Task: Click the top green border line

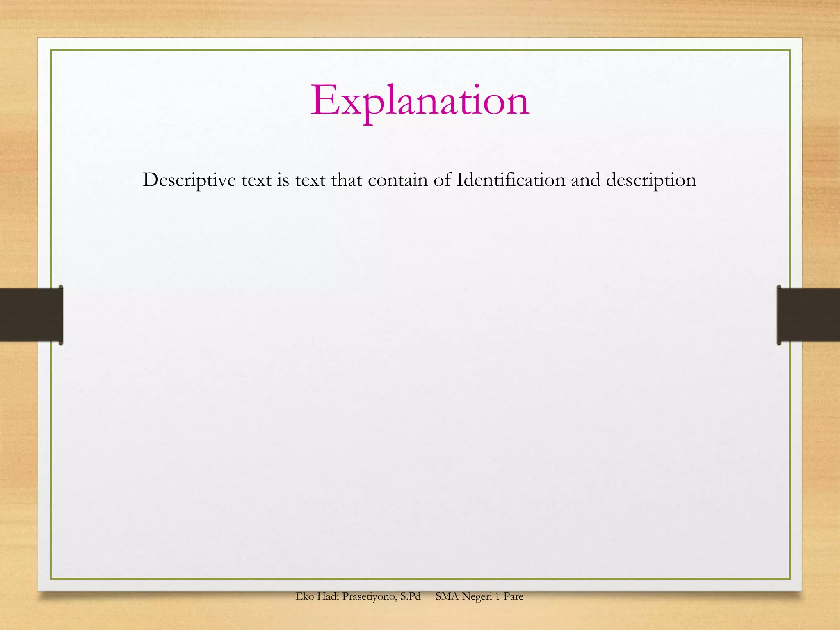Action: click(420, 50)
